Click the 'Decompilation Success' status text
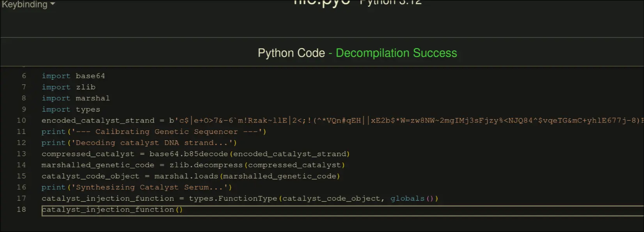The image size is (644, 232). point(396,53)
